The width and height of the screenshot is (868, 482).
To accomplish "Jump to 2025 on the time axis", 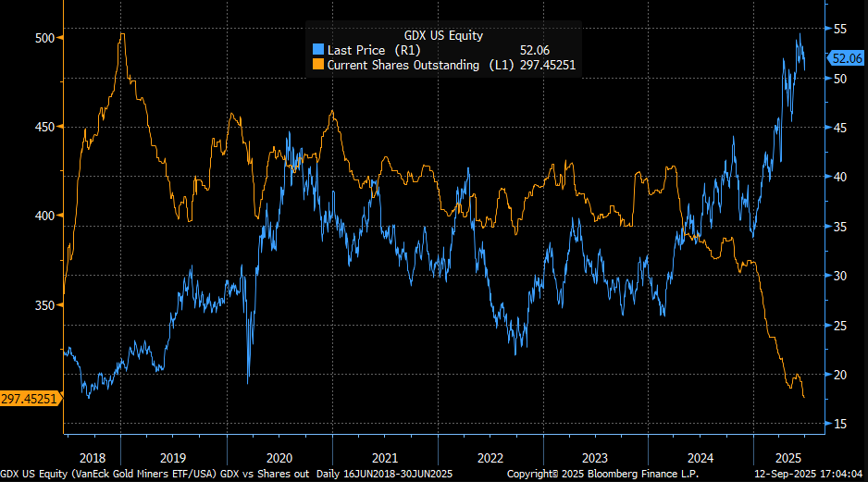I will 787,458.
